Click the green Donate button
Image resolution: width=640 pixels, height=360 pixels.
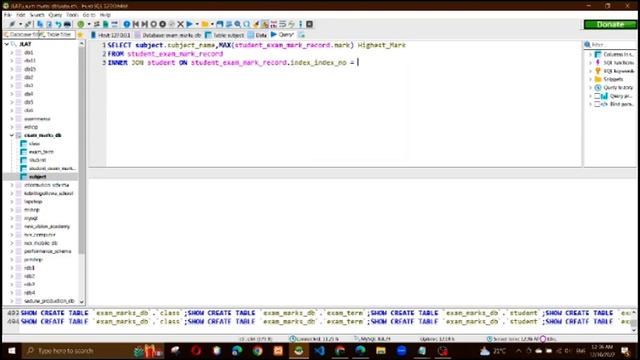coord(610,24)
